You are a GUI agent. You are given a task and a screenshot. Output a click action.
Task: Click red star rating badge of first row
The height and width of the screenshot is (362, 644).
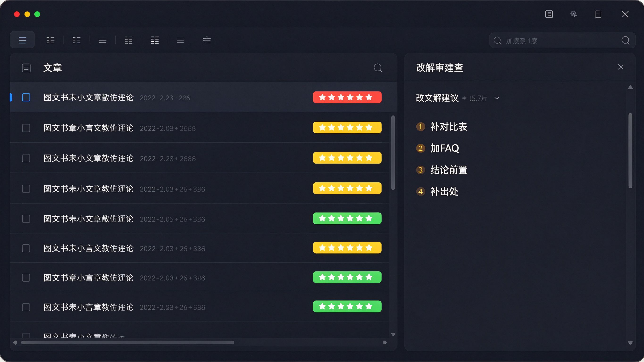[x=347, y=97]
